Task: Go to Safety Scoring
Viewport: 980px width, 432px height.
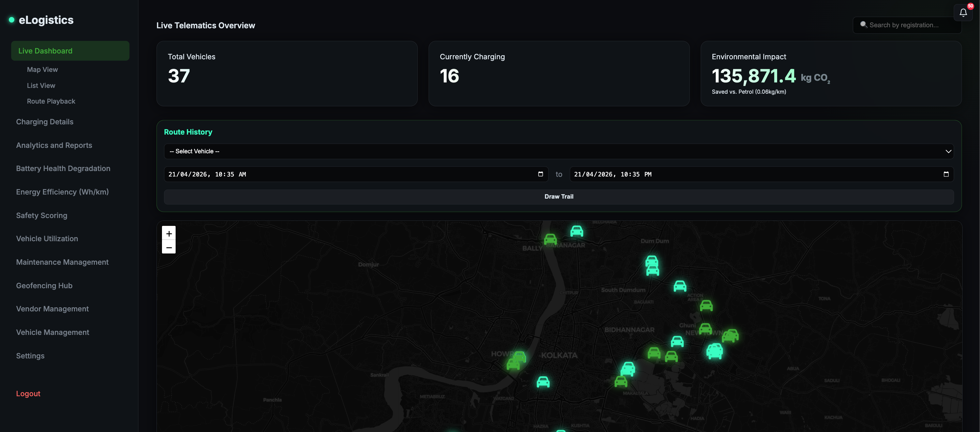Action: 42,216
